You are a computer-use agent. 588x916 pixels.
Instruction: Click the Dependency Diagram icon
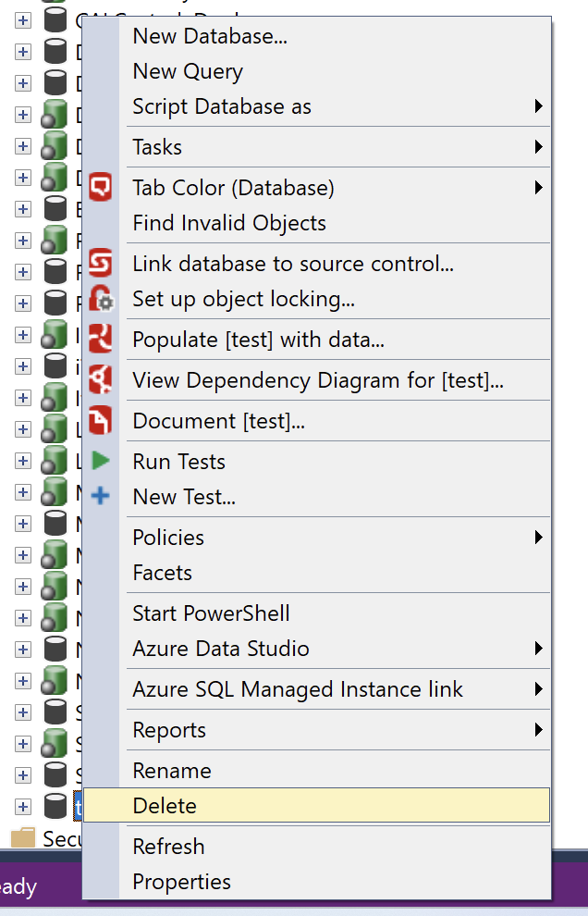pos(101,379)
